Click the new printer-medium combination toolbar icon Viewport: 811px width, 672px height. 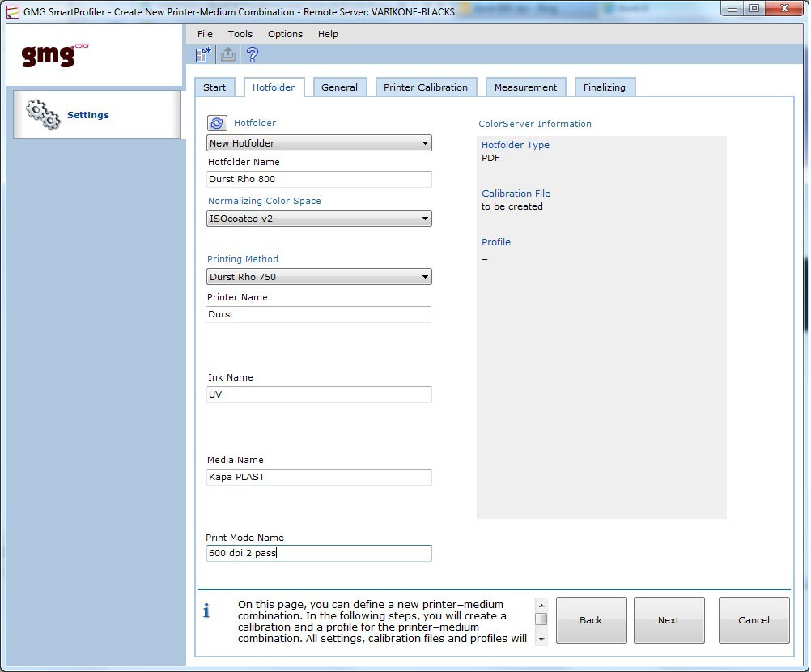pyautogui.click(x=203, y=54)
